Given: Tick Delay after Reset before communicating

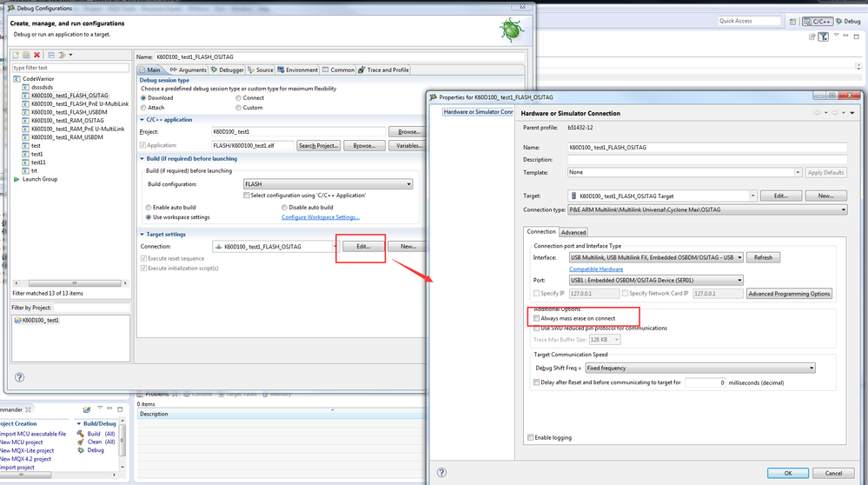Looking at the screenshot, I should click(536, 382).
